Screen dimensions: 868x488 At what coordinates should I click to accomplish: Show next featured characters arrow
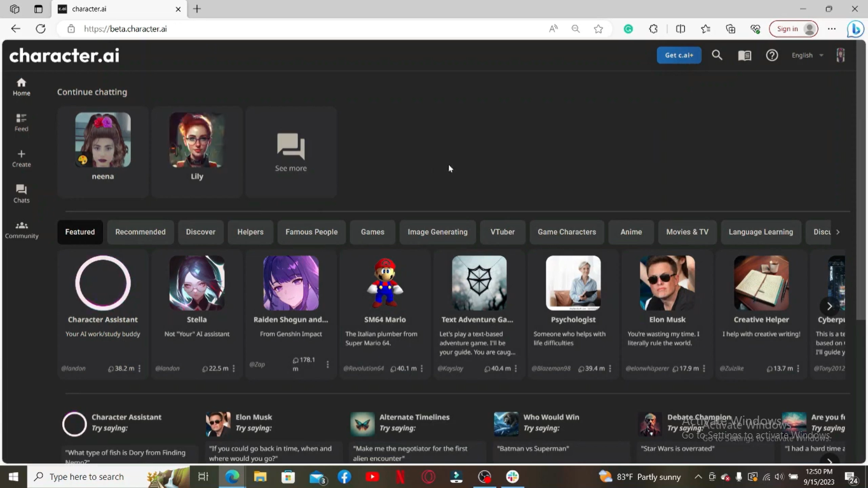coord(829,306)
